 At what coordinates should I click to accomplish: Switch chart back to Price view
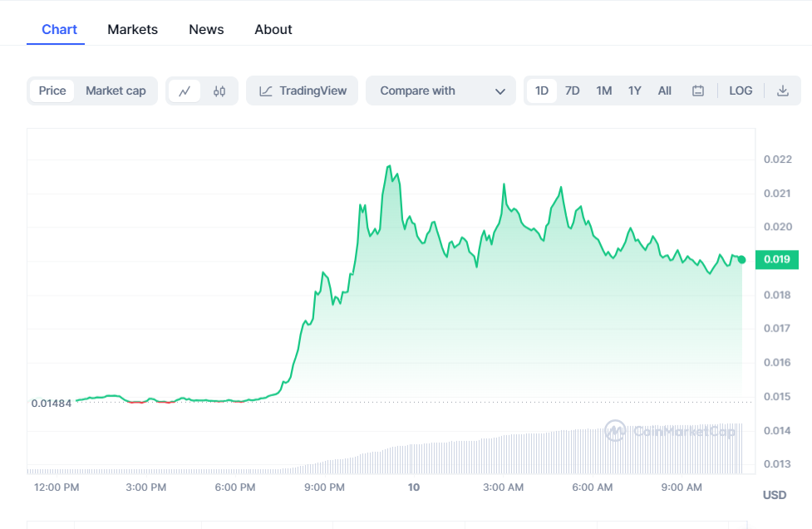click(52, 91)
